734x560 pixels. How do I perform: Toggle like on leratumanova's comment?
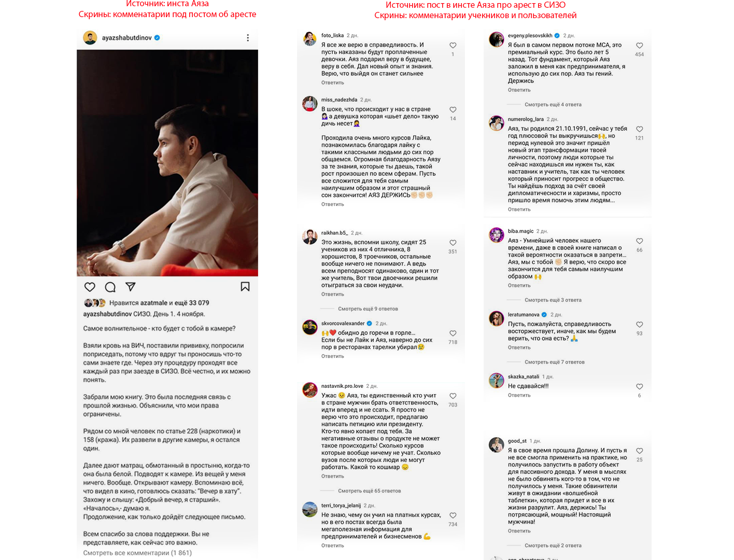[x=640, y=325]
